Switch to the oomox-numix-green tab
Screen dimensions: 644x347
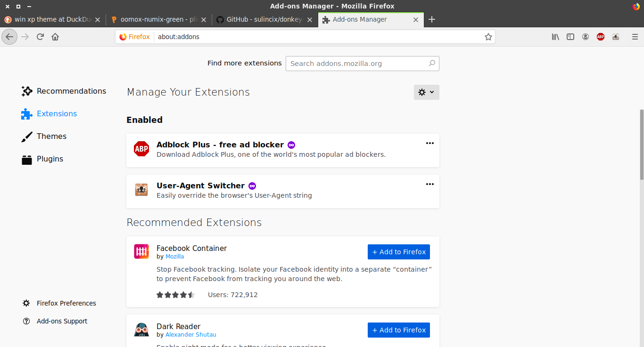pyautogui.click(x=159, y=20)
